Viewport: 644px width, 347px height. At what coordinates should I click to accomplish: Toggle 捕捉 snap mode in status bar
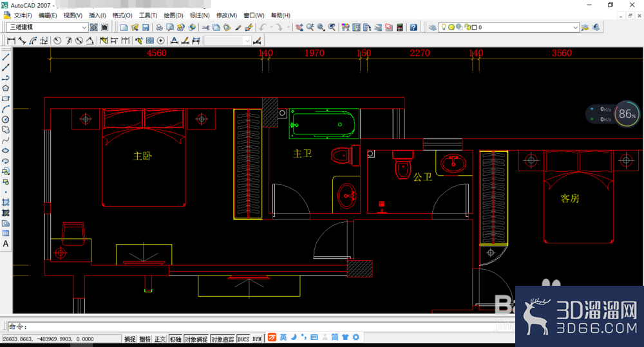tap(130, 339)
